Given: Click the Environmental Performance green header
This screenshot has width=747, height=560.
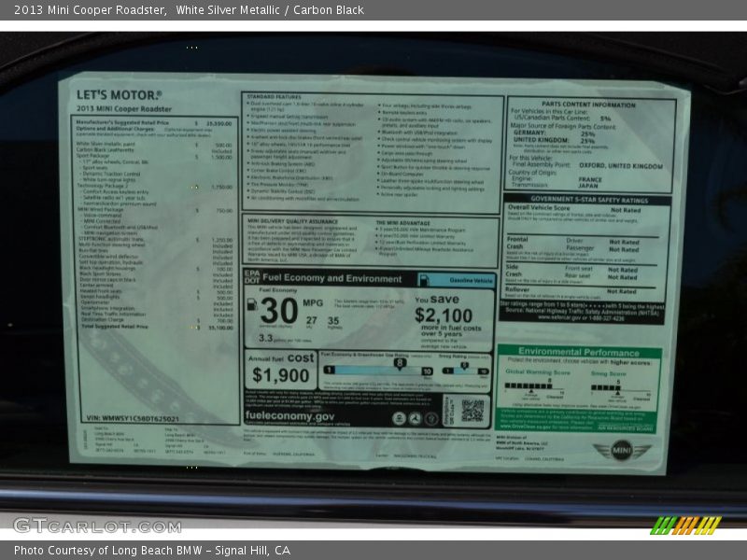Looking at the screenshot, I should point(579,353).
